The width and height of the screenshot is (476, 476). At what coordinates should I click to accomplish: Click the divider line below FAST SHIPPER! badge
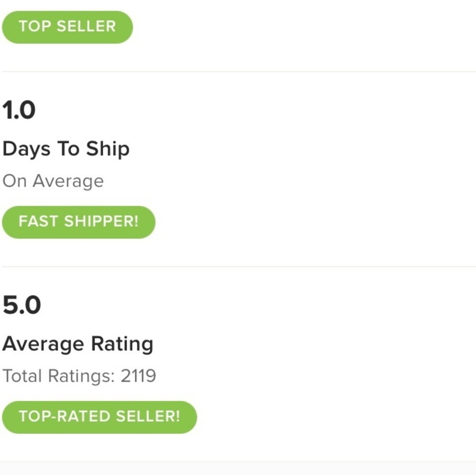pyautogui.click(x=238, y=267)
